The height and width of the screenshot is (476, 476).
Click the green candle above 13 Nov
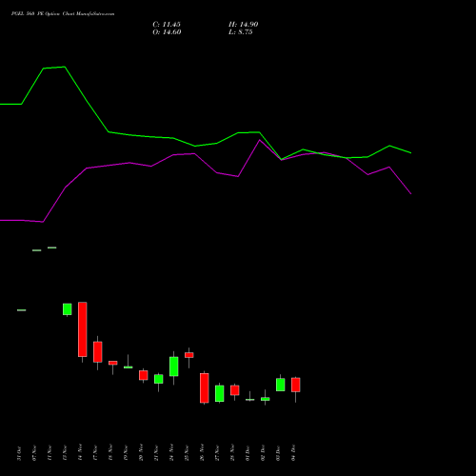68,309
